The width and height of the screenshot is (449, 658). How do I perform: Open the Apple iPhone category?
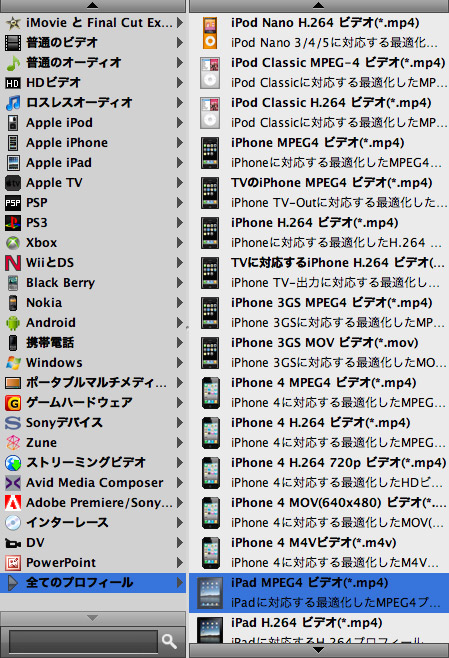93,143
